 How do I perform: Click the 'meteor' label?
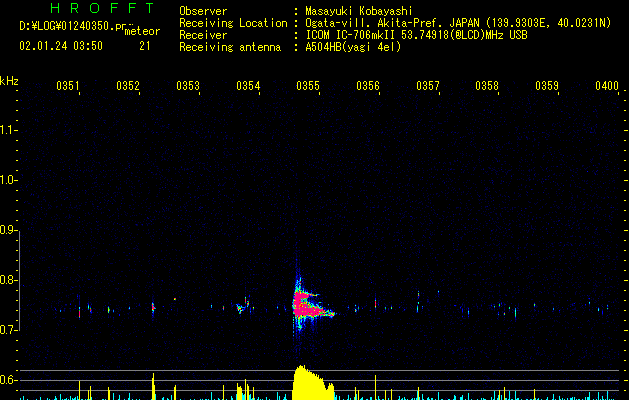tap(142, 31)
